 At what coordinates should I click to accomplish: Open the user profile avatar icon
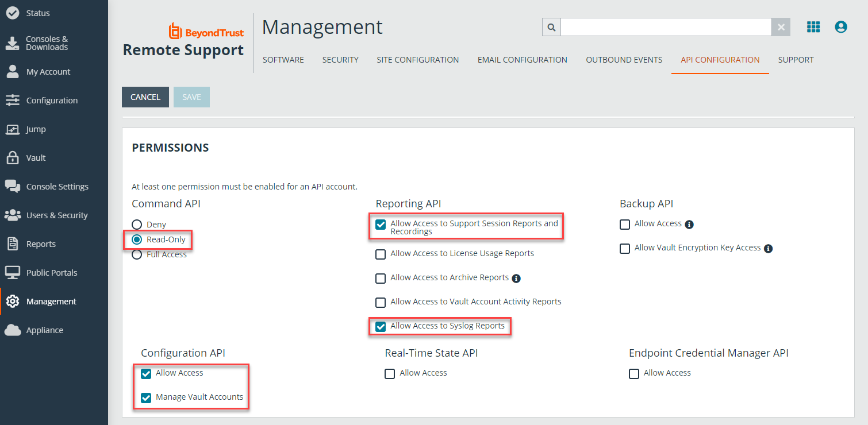tap(840, 27)
